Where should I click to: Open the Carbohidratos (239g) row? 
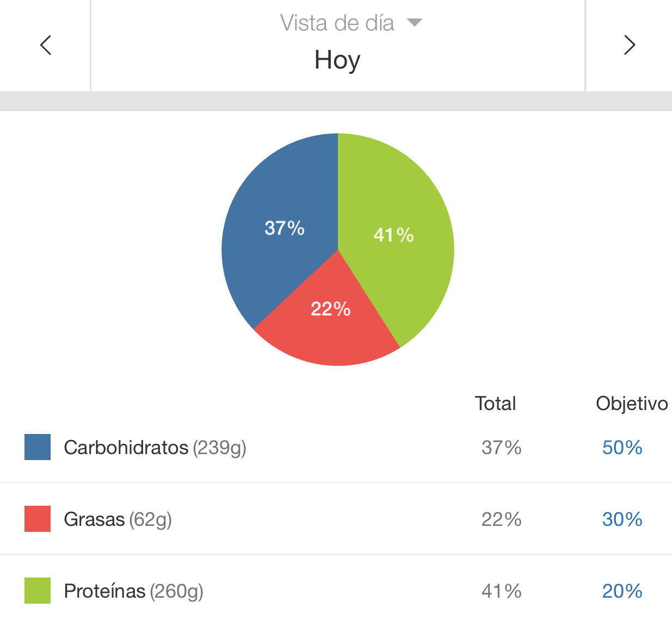(336, 447)
